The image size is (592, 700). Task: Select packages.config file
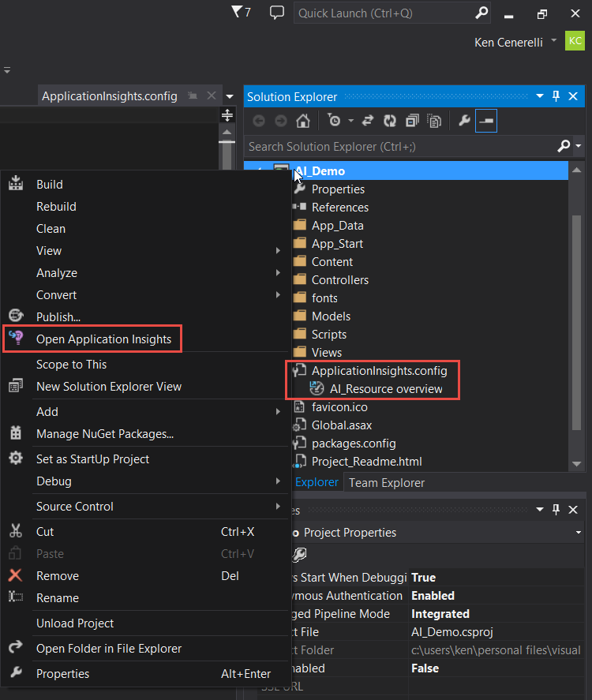[354, 444]
